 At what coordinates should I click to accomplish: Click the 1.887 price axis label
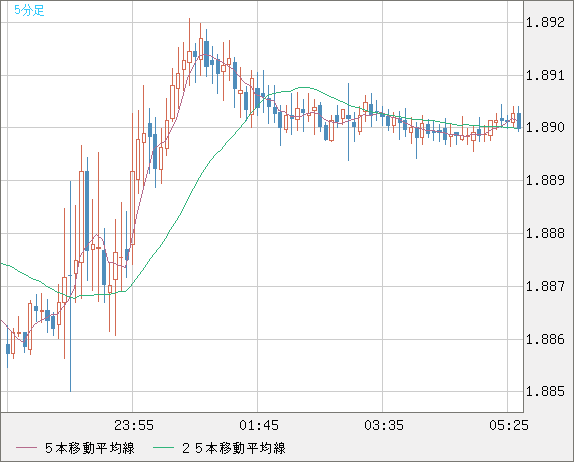[x=545, y=286]
